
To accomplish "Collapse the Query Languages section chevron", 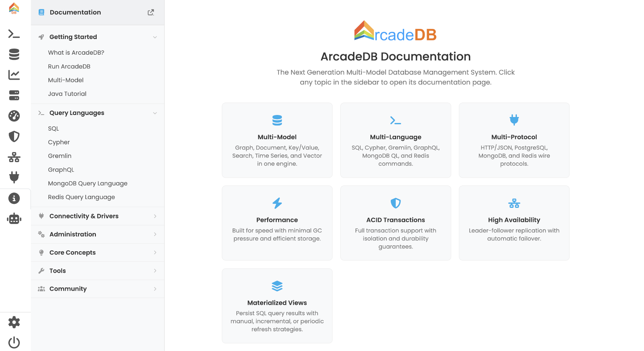I will click(155, 113).
